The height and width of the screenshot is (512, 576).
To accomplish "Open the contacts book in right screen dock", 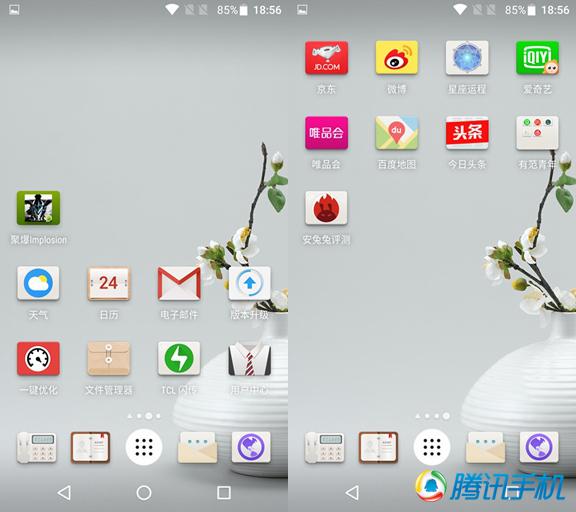I will tap(378, 447).
